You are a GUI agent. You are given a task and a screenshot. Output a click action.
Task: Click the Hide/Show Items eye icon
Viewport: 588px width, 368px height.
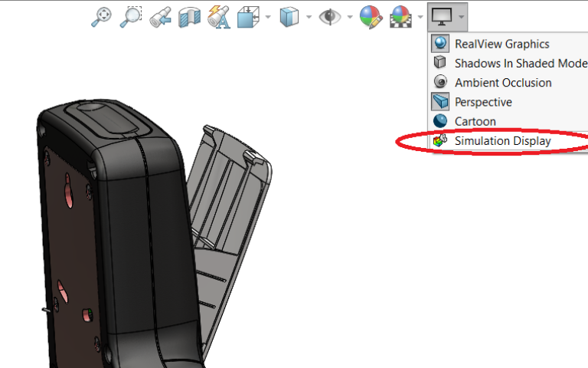click(x=330, y=16)
